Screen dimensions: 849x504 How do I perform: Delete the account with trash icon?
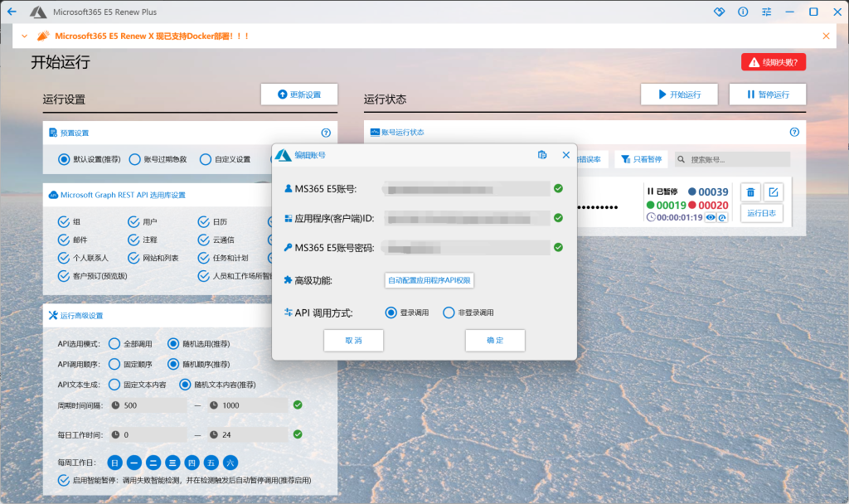750,192
